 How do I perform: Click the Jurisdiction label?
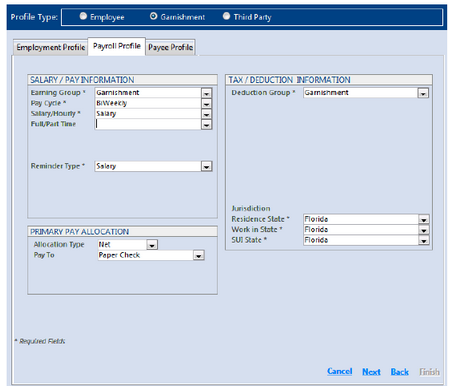tap(251, 208)
